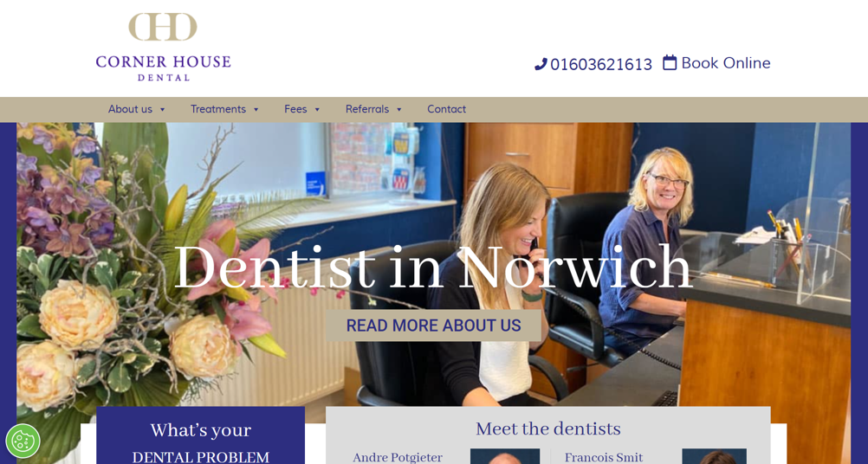This screenshot has height=464, width=868.
Task: Expand the Treatments dropdown arrow
Action: pyautogui.click(x=256, y=109)
